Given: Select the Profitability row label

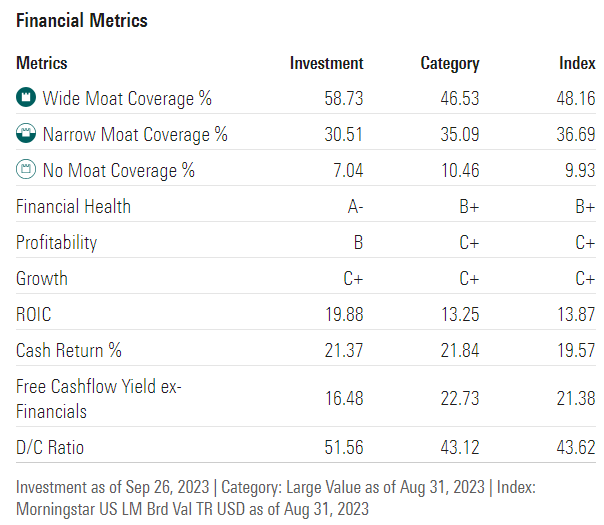Looking at the screenshot, I should click(x=57, y=242).
